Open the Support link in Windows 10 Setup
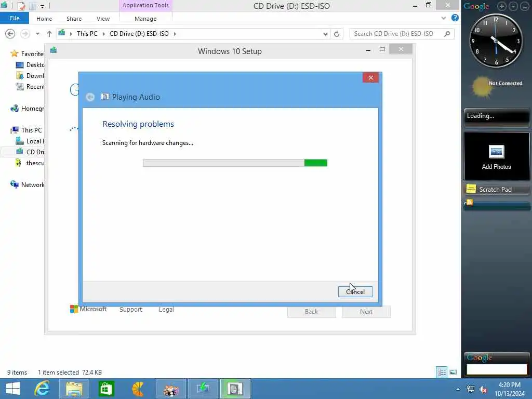 click(130, 310)
